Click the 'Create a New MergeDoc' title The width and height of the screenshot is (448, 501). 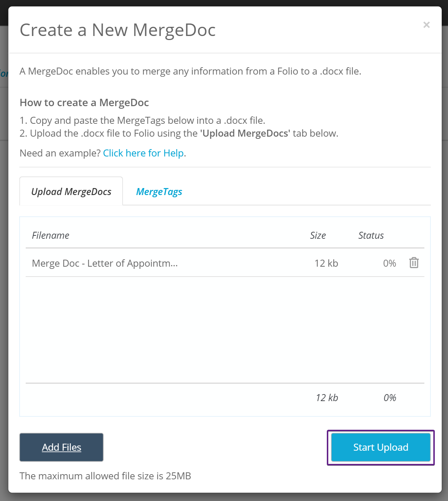click(118, 30)
